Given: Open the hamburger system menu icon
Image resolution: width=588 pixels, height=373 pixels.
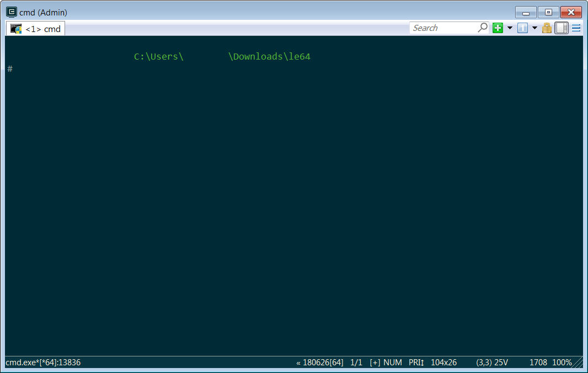Looking at the screenshot, I should pyautogui.click(x=576, y=28).
